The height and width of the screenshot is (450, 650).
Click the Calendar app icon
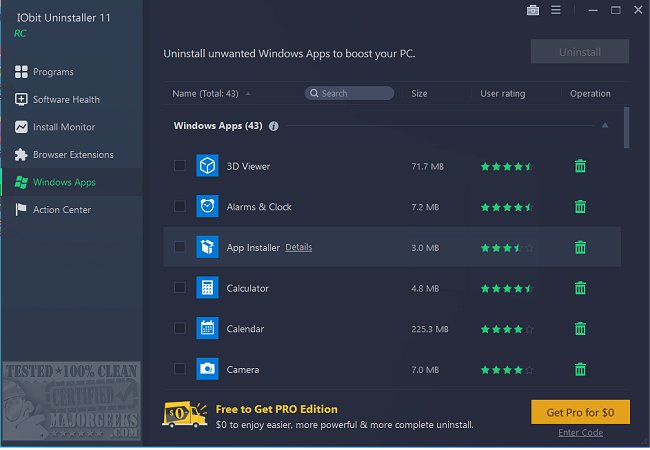click(207, 328)
